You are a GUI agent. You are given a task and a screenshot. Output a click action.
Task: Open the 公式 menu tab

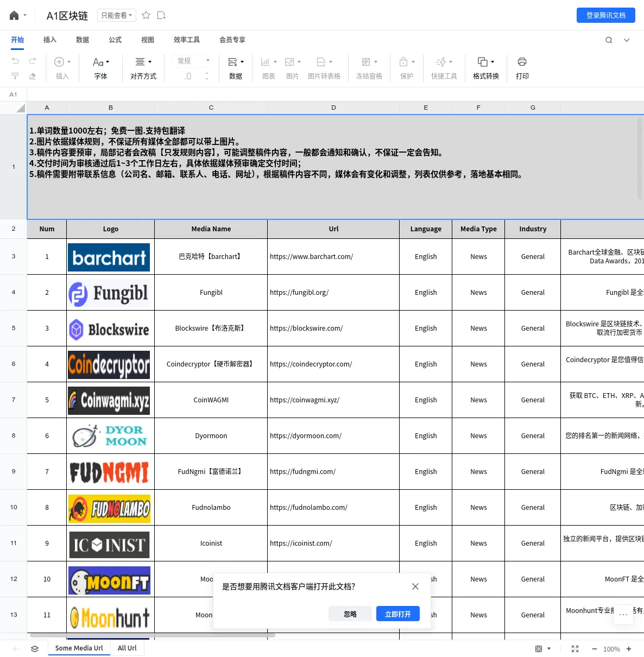coord(115,40)
